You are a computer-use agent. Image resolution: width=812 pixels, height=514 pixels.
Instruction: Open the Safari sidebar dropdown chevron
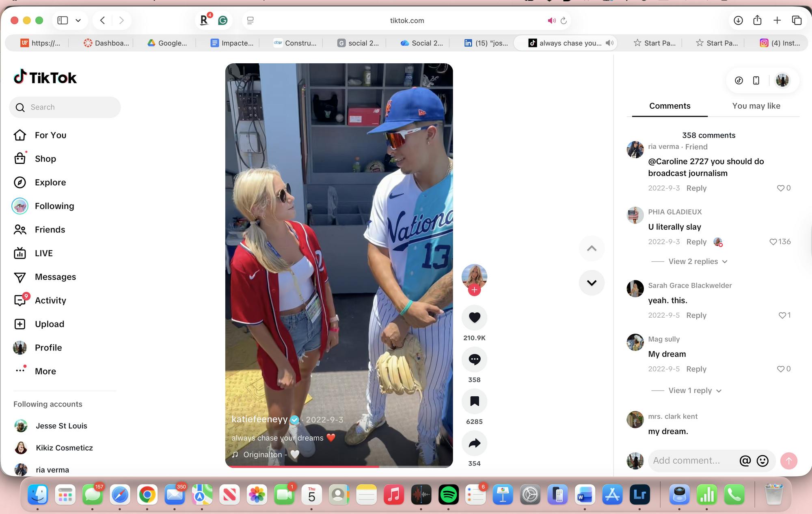(78, 20)
